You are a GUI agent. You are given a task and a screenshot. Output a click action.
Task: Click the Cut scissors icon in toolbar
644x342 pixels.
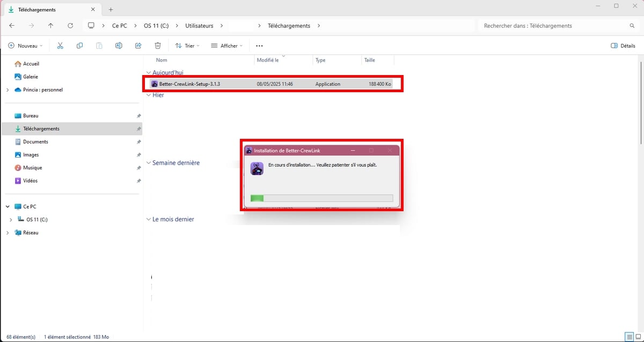[x=60, y=46]
